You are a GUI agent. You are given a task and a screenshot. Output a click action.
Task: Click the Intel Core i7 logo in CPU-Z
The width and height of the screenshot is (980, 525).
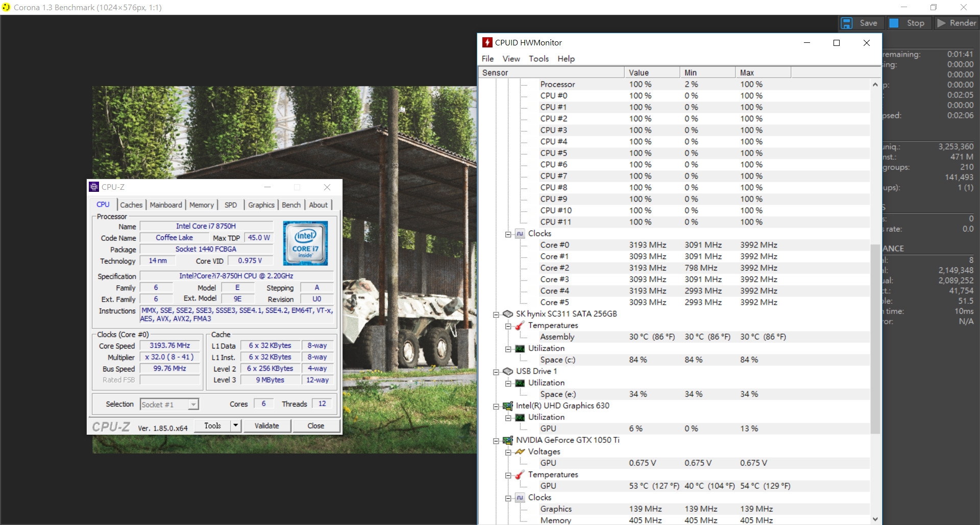point(305,243)
